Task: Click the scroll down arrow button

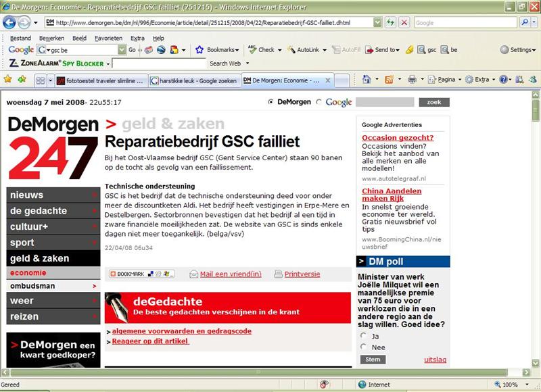Action: click(x=536, y=363)
